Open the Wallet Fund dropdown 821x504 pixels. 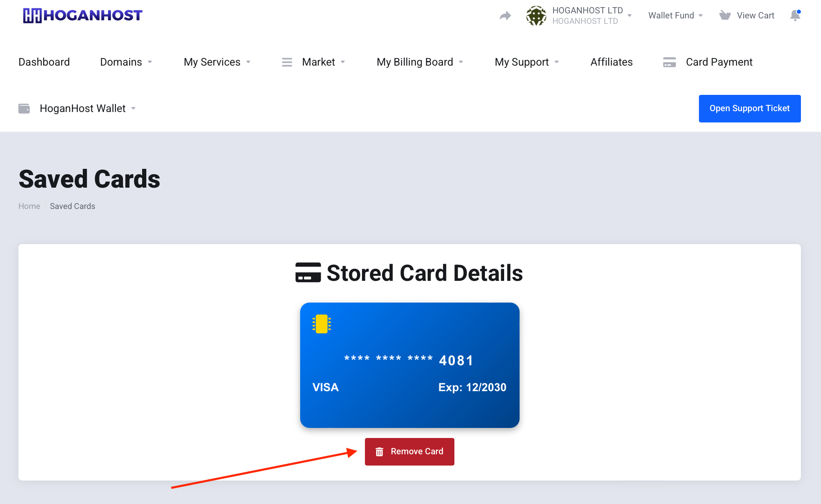coord(676,15)
